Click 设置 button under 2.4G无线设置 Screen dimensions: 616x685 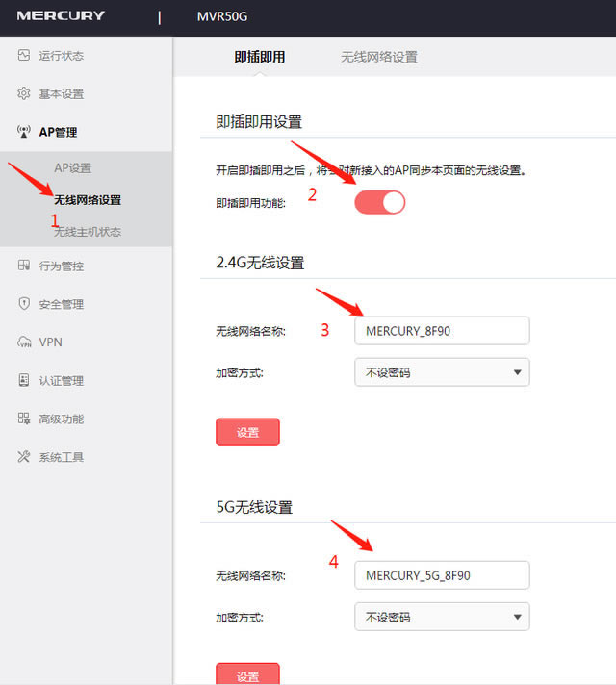[x=247, y=432]
